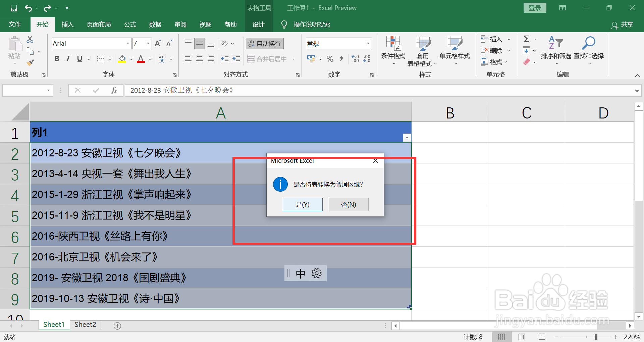This screenshot has height=342, width=644.
Task: Click the Clear eraser icon
Action: (527, 62)
